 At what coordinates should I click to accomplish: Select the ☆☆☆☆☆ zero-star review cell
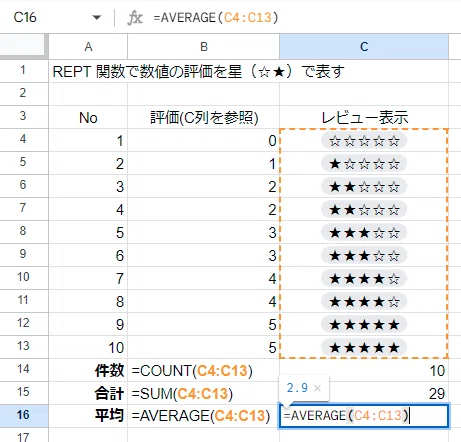tap(364, 141)
